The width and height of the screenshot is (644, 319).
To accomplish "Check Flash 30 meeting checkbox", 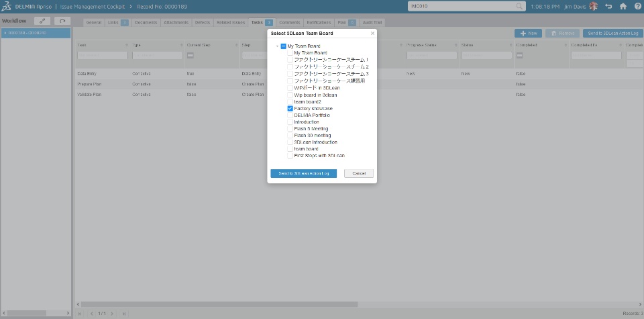I will point(290,135).
